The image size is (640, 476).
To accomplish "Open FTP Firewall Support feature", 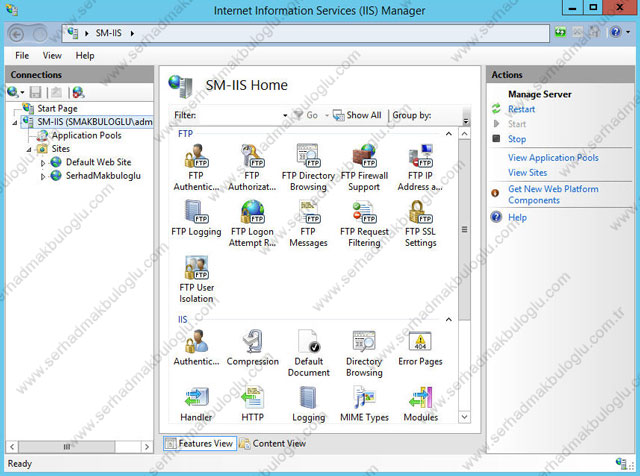I will point(364,167).
